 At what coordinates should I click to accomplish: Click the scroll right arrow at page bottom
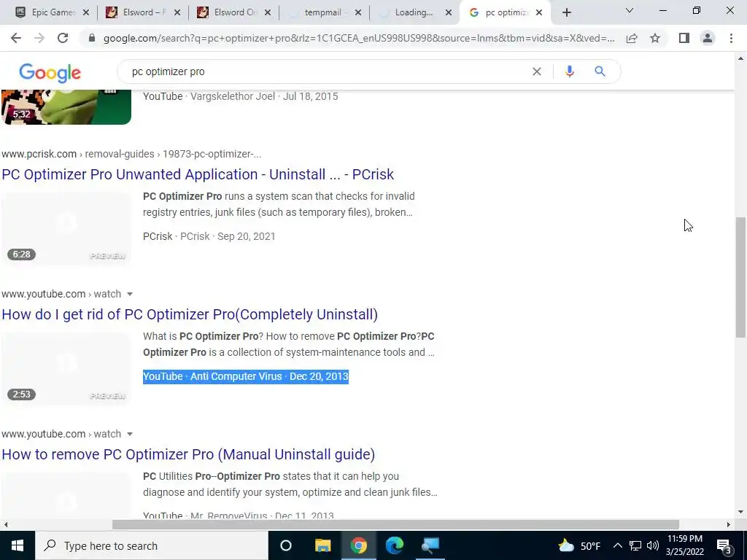coord(729,524)
